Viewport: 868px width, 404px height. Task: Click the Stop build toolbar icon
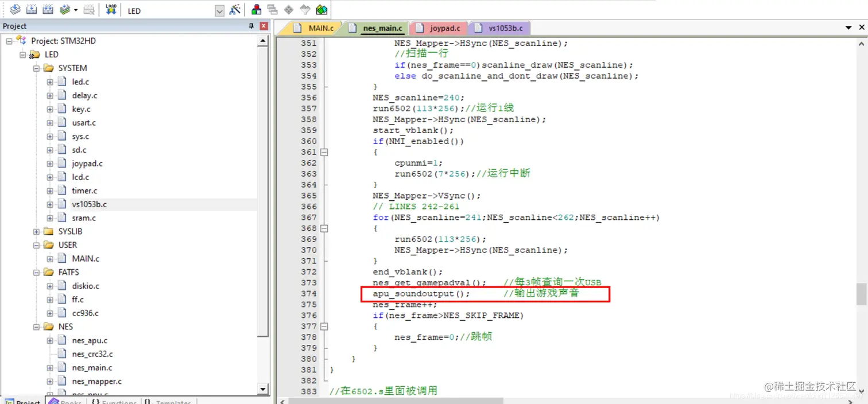coord(88,10)
